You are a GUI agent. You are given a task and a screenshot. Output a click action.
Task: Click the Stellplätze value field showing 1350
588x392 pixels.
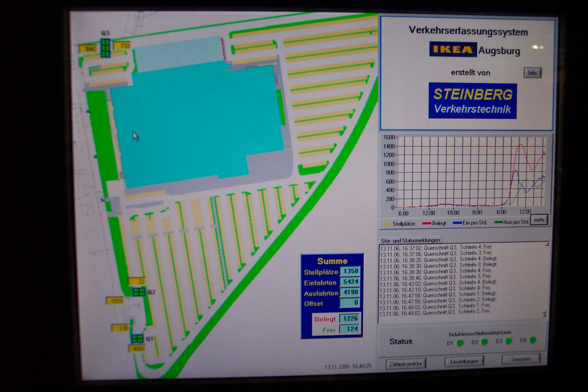click(350, 271)
